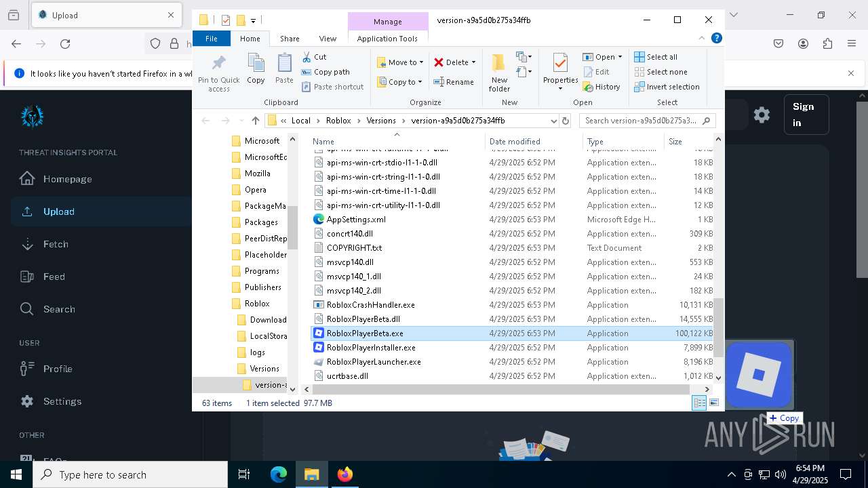Go up one folder level
868x488 pixels.
click(255, 121)
